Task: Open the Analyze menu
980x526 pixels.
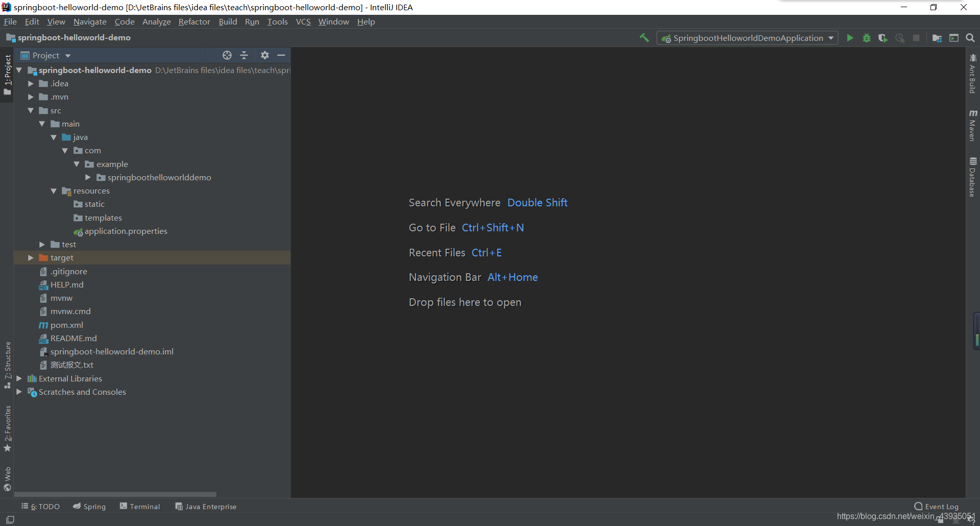Action: tap(156, 21)
